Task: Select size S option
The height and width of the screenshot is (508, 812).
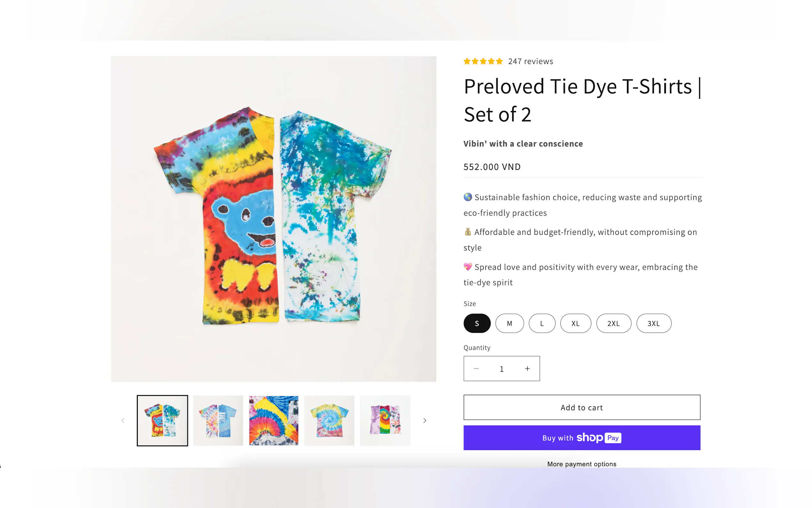Action: (x=477, y=323)
